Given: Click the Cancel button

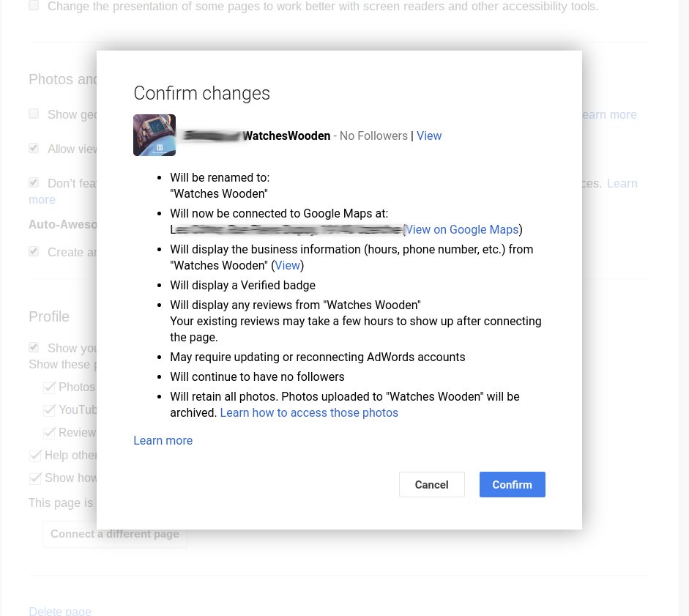Looking at the screenshot, I should [x=431, y=485].
